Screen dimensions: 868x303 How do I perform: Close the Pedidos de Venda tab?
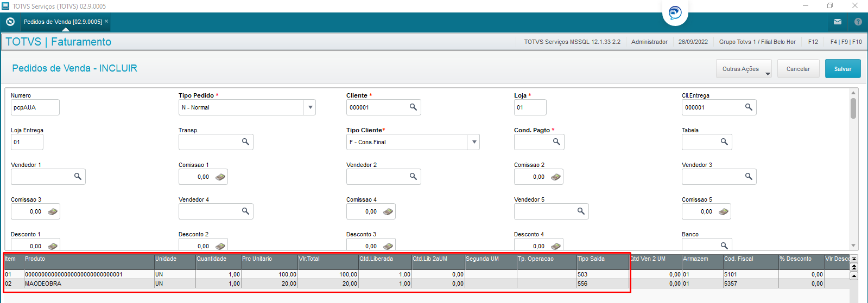coord(106,21)
